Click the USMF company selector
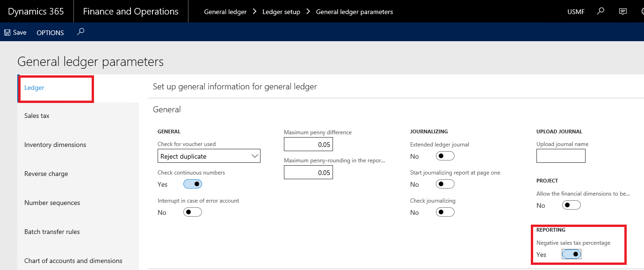The width and height of the screenshot is (644, 270). (x=576, y=12)
